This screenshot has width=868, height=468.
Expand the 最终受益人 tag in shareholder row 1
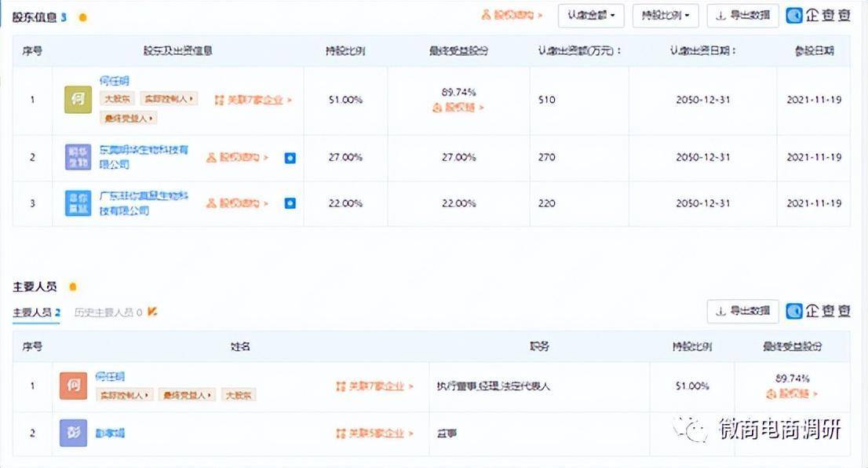coord(129,118)
